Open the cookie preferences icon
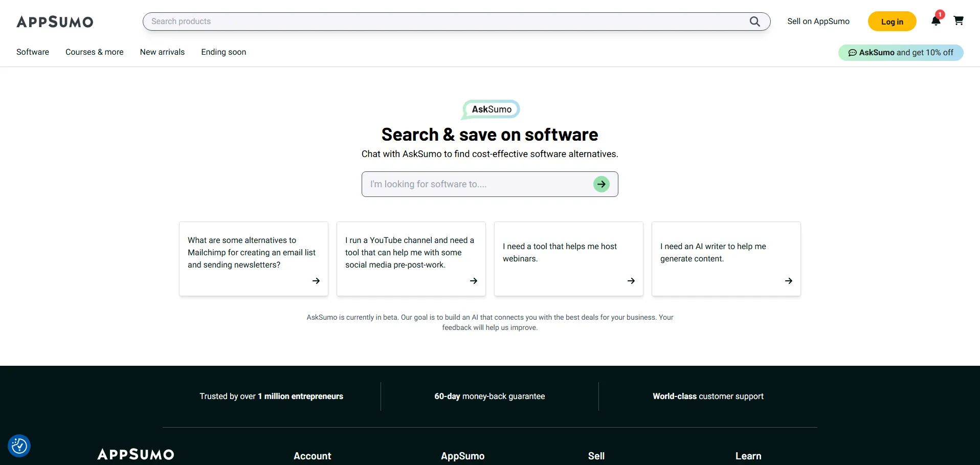 [x=19, y=446]
